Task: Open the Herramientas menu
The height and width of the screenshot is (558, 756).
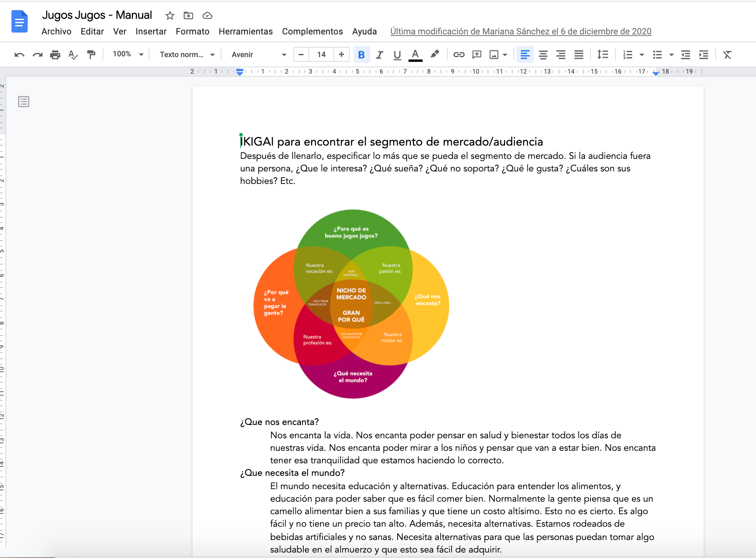Action: coord(246,31)
